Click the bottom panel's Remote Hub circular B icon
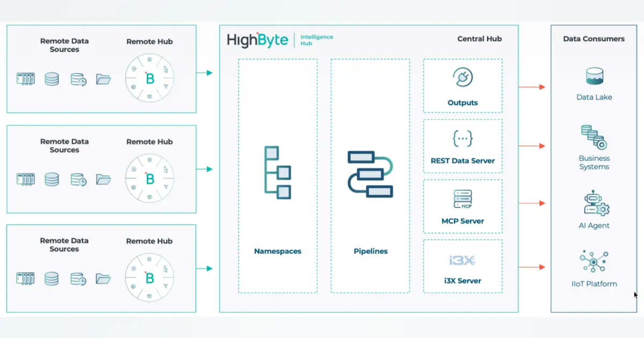Screen dimensions: 644x338 point(150,278)
